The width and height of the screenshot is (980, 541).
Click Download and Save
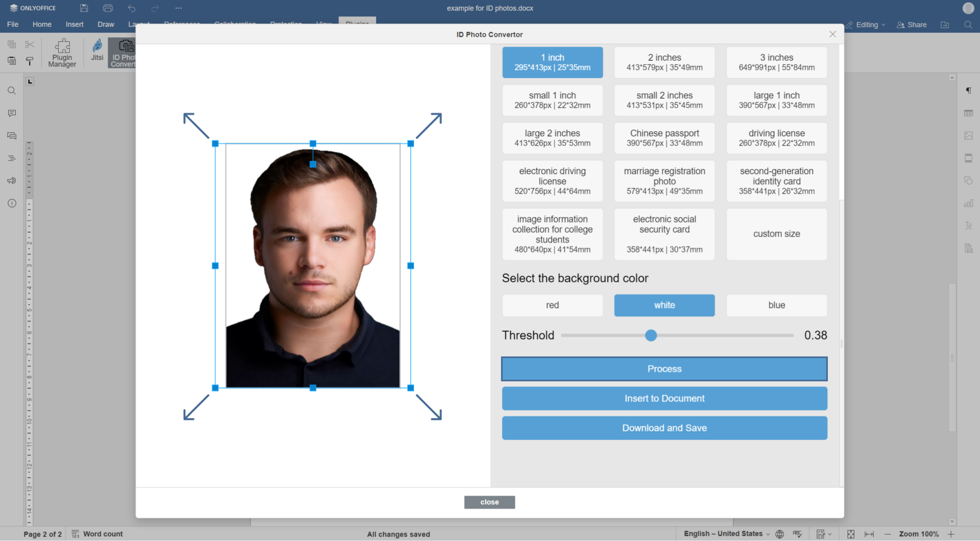pos(664,428)
